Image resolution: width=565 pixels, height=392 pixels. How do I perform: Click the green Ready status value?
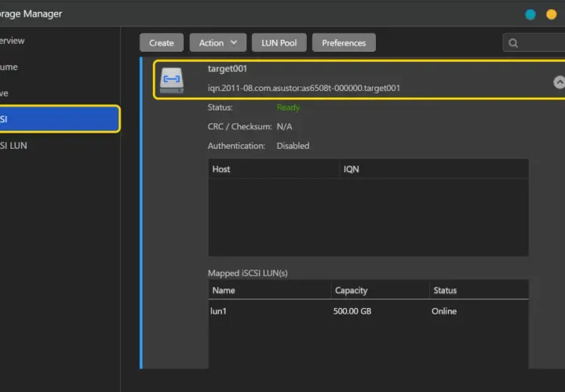click(x=288, y=107)
